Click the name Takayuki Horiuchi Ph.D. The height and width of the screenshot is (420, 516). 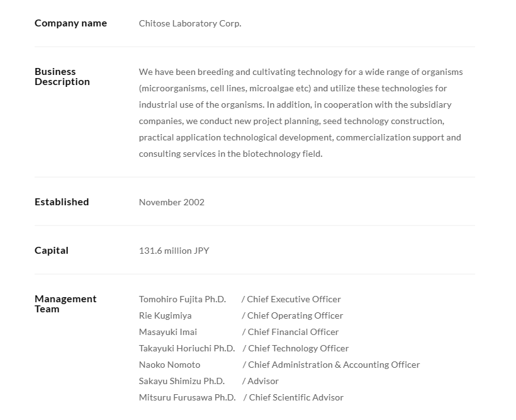(x=187, y=348)
